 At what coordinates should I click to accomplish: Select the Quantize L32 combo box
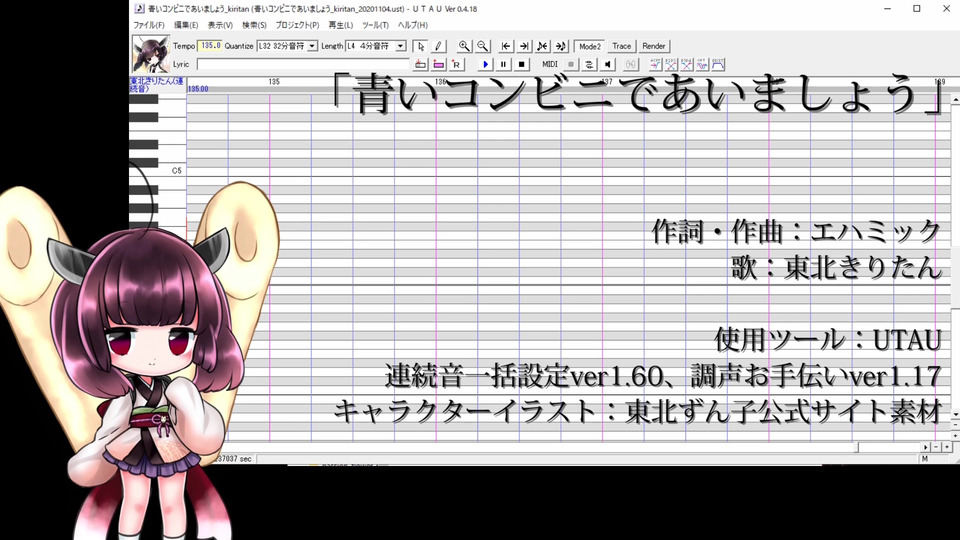pyautogui.click(x=287, y=46)
